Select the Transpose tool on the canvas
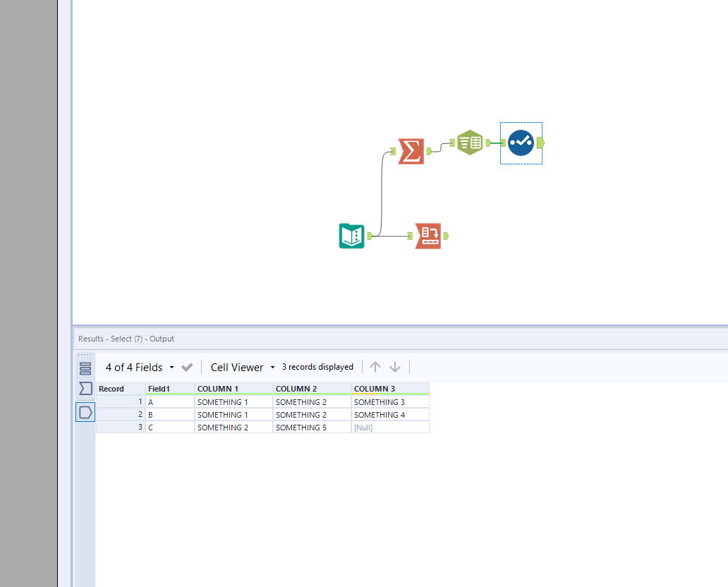 coord(430,236)
